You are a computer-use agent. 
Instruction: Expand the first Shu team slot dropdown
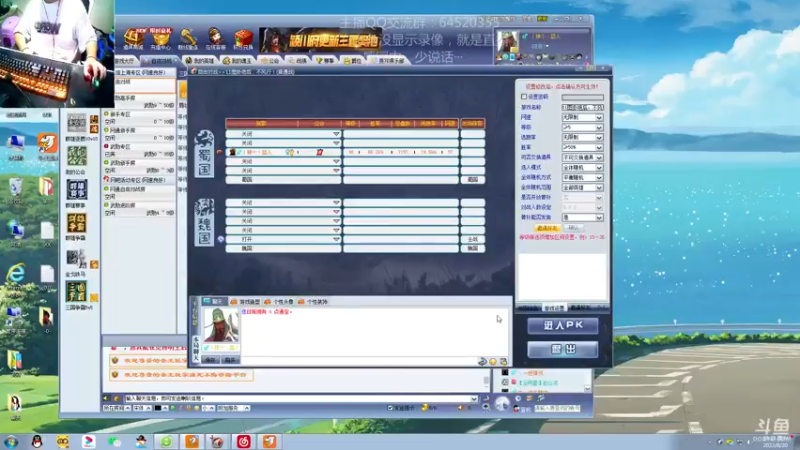(x=336, y=134)
